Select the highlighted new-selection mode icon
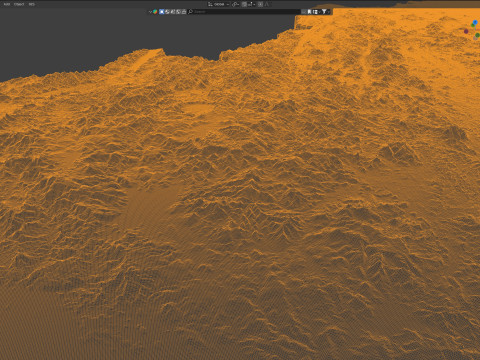 click(162, 12)
